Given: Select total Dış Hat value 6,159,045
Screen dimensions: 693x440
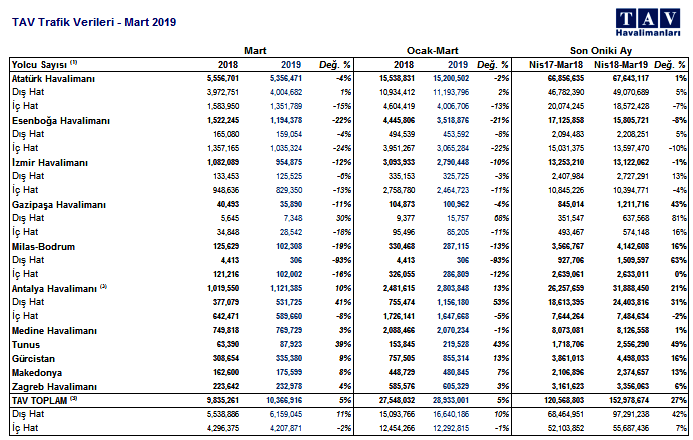Looking at the screenshot, I should point(286,414).
